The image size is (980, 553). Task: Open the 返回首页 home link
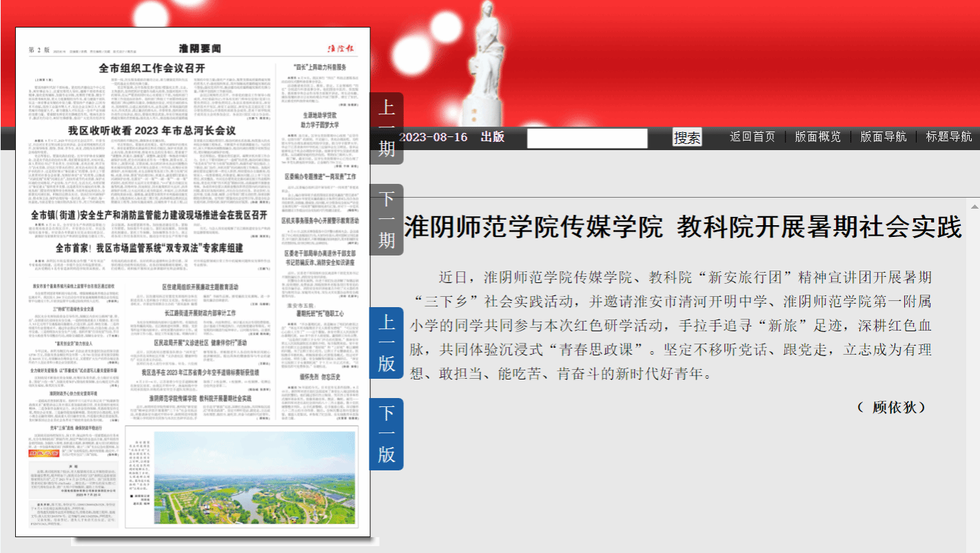click(x=752, y=137)
